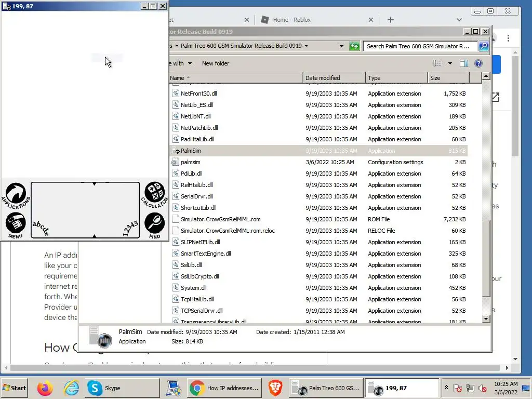Switch to How IP addresses Chrome taskbar item

point(224,388)
